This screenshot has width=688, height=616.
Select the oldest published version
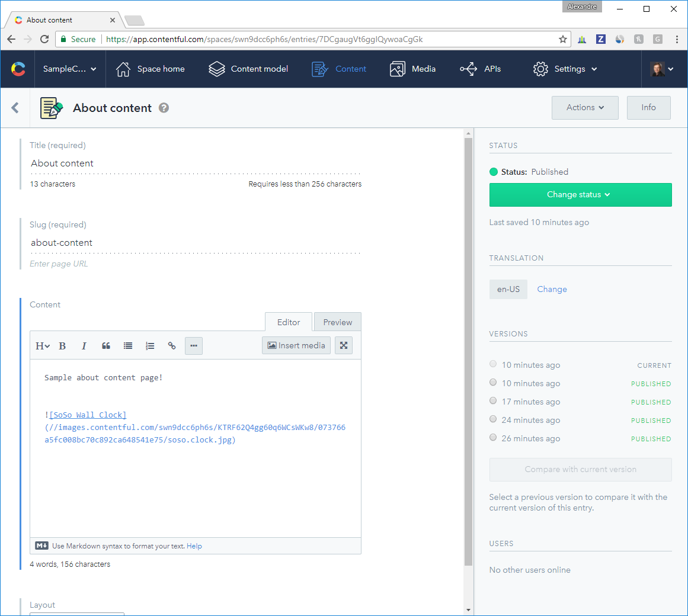click(492, 437)
